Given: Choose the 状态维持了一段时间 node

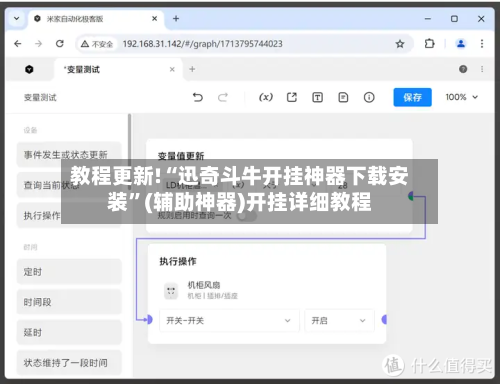Looking at the screenshot, I should (69, 363).
